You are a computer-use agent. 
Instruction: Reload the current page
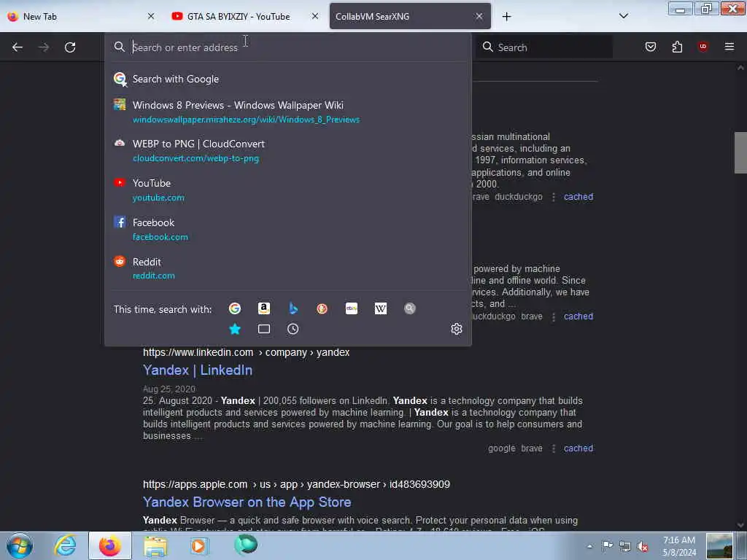tap(70, 47)
